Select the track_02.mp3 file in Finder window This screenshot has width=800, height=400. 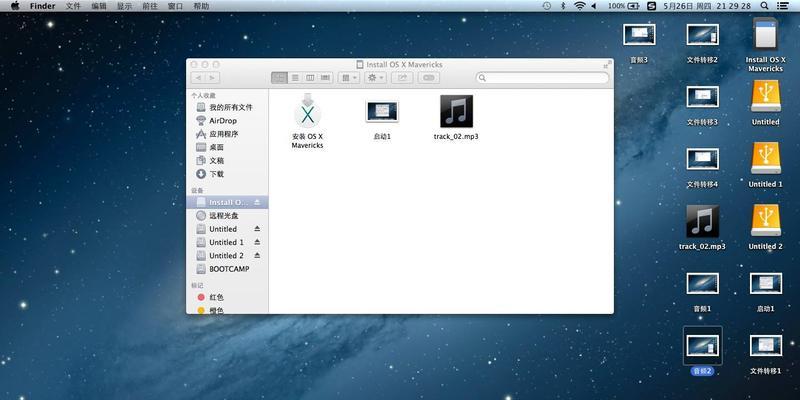click(x=456, y=111)
